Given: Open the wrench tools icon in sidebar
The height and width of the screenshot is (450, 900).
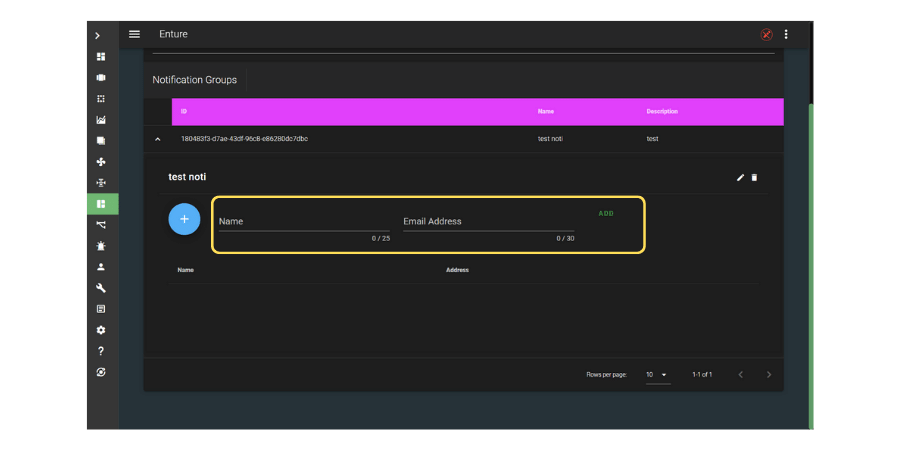Looking at the screenshot, I should click(x=101, y=288).
